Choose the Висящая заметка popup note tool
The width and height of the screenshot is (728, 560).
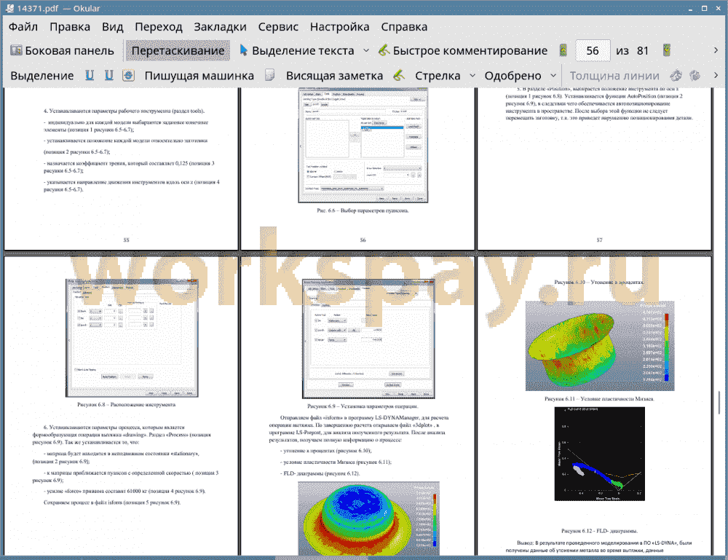(x=334, y=76)
